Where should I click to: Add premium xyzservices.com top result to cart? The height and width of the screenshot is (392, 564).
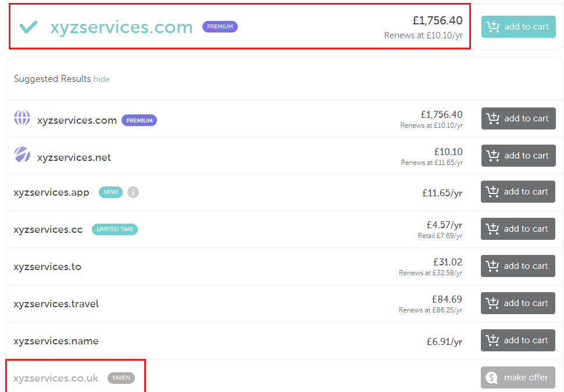coord(518,27)
